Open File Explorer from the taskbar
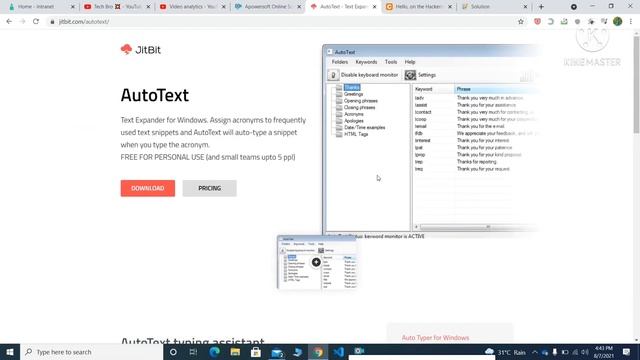640x360 pixels. coord(235,352)
